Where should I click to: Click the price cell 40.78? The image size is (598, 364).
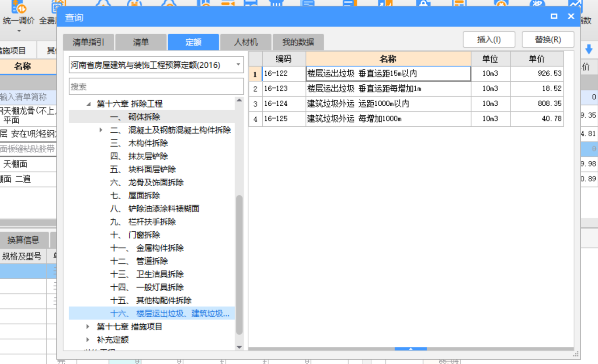(x=537, y=119)
